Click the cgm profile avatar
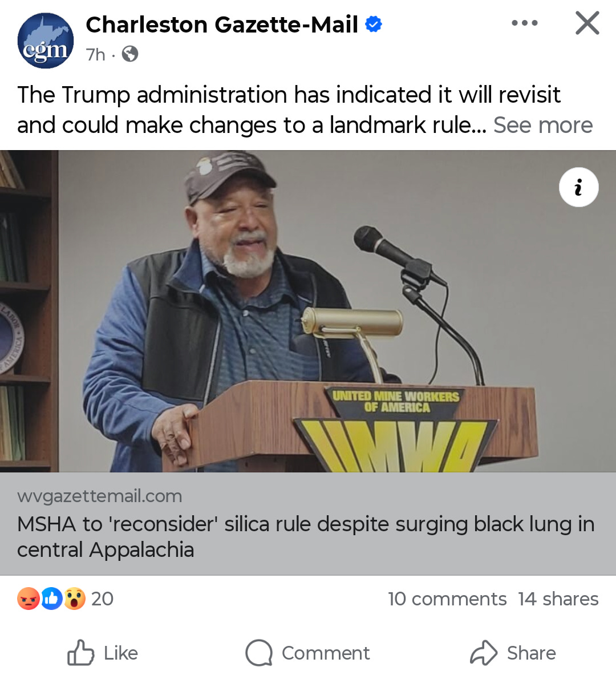 point(45,41)
